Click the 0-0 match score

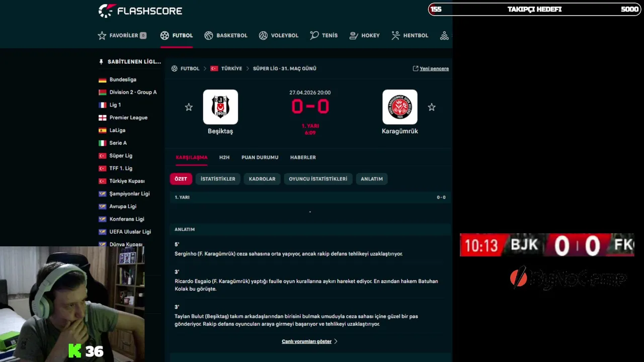(310, 107)
